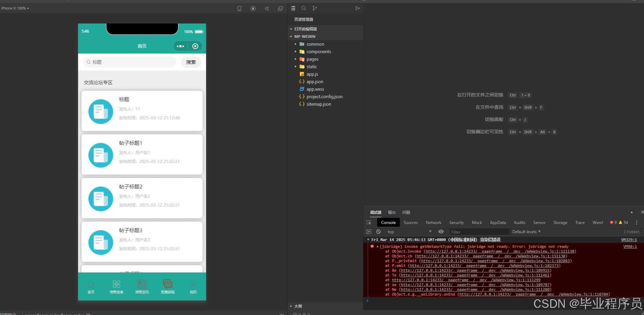The height and width of the screenshot is (315, 644).
Task: Expand the common folder
Action: pos(325,44)
